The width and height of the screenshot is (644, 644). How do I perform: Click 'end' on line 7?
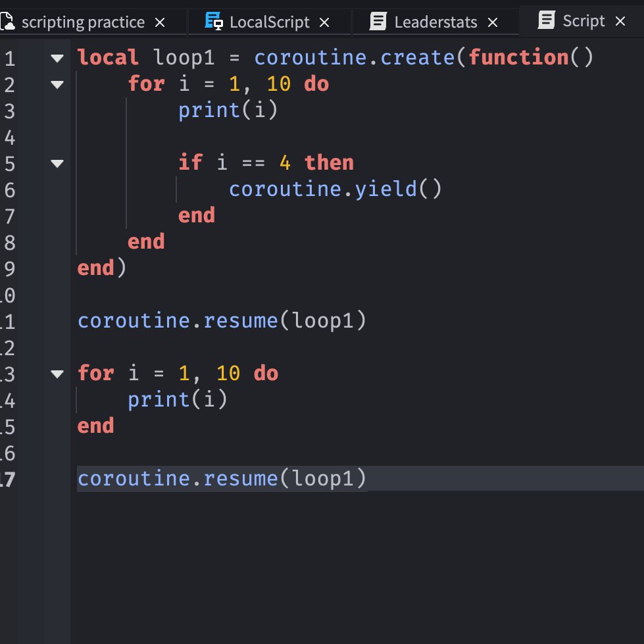coord(197,216)
